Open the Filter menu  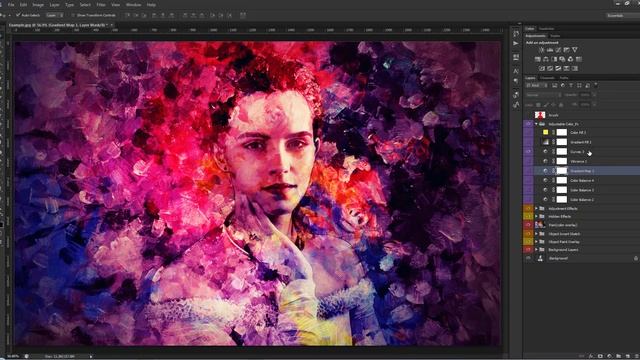click(x=101, y=4)
